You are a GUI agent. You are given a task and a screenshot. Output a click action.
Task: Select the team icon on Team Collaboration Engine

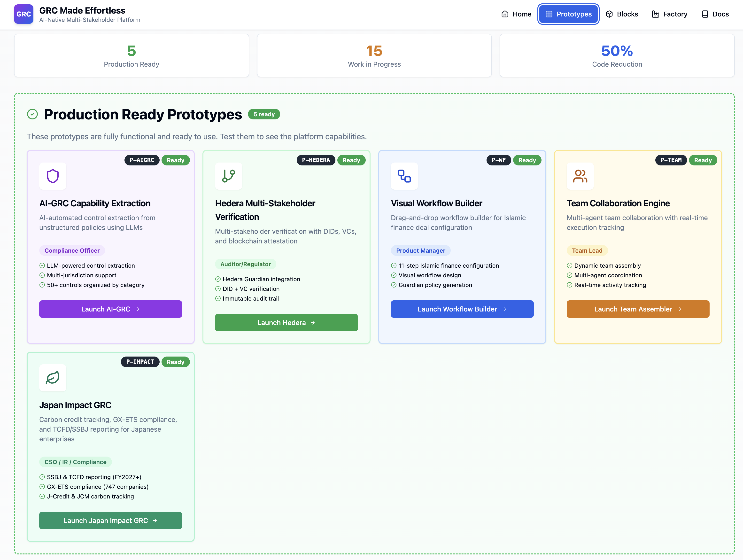pos(580,176)
